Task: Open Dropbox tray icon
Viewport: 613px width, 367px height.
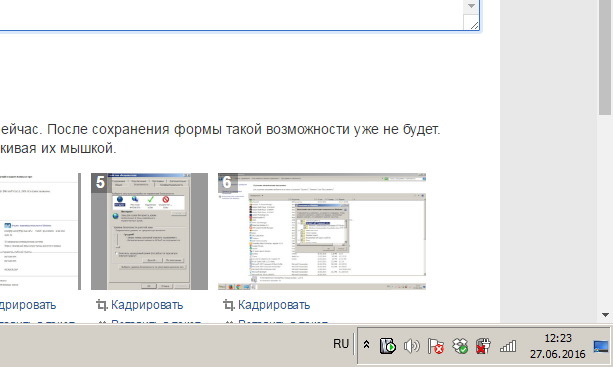Action: tap(460, 346)
